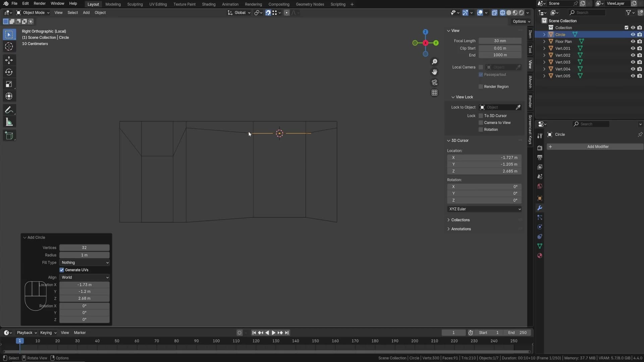
Task: Jump to the timeline end frame
Action: pyautogui.click(x=287, y=333)
